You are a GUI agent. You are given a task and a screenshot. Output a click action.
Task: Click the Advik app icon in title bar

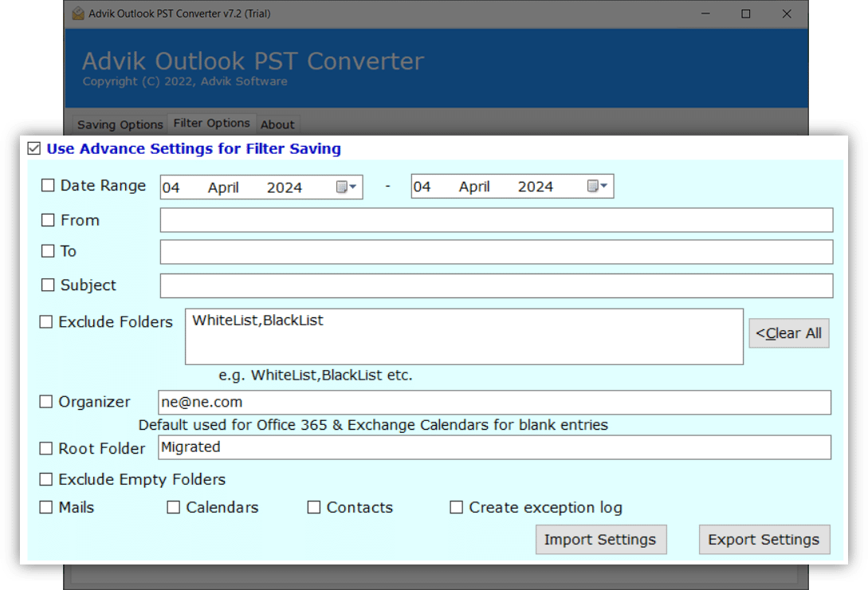pyautogui.click(x=78, y=14)
